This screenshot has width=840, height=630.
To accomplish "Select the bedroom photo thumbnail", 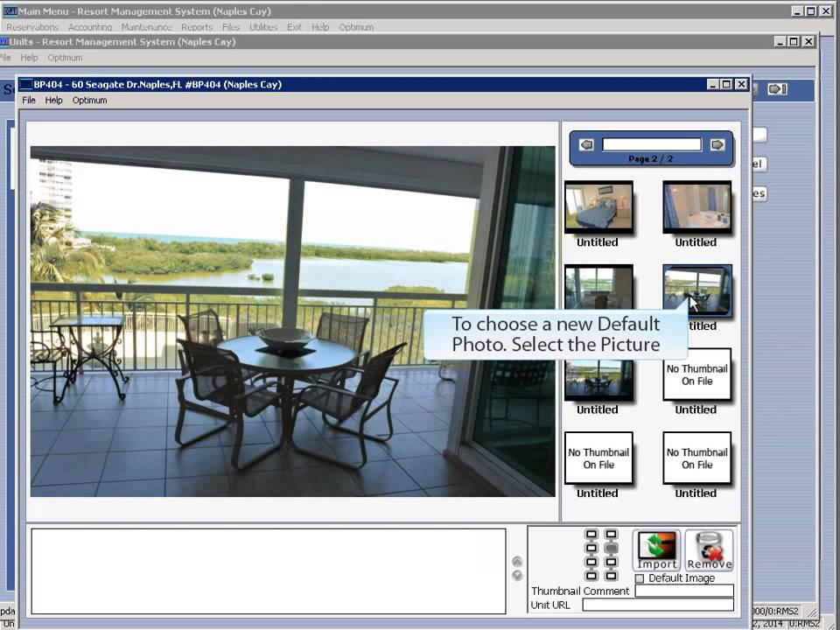I will (598, 206).
